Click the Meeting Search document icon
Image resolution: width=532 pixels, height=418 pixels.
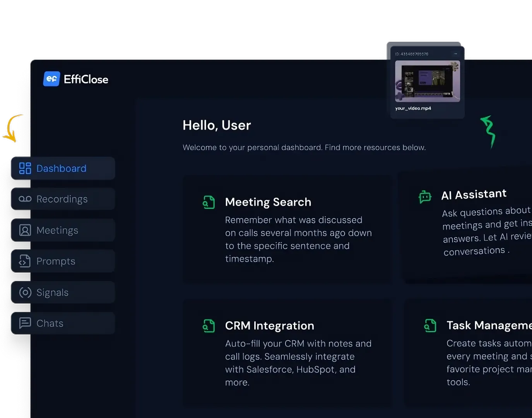tap(209, 202)
